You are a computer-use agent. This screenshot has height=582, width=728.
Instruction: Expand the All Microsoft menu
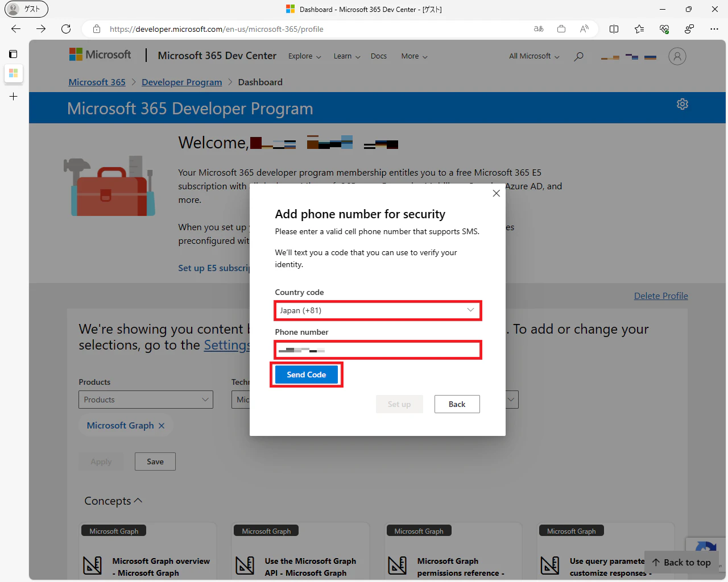pos(534,56)
